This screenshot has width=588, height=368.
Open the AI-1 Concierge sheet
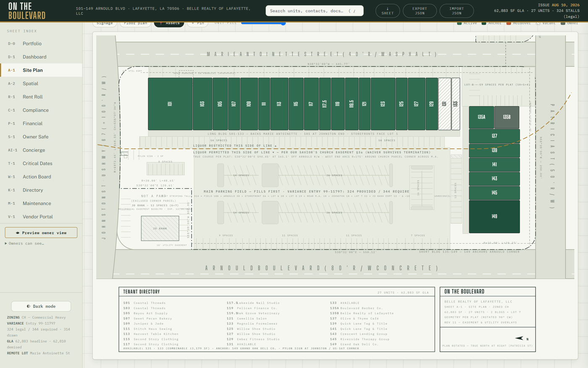(41, 150)
